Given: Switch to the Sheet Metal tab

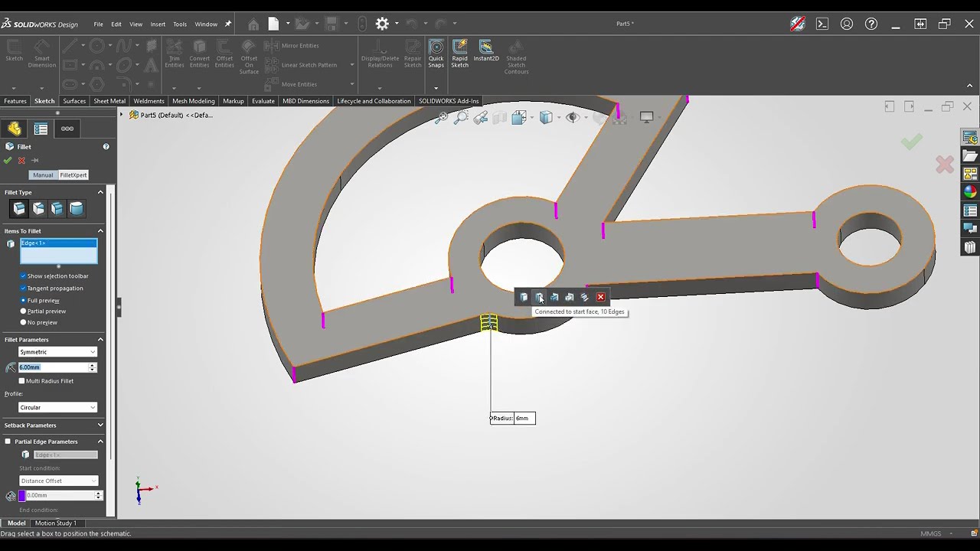Looking at the screenshot, I should pos(109,101).
